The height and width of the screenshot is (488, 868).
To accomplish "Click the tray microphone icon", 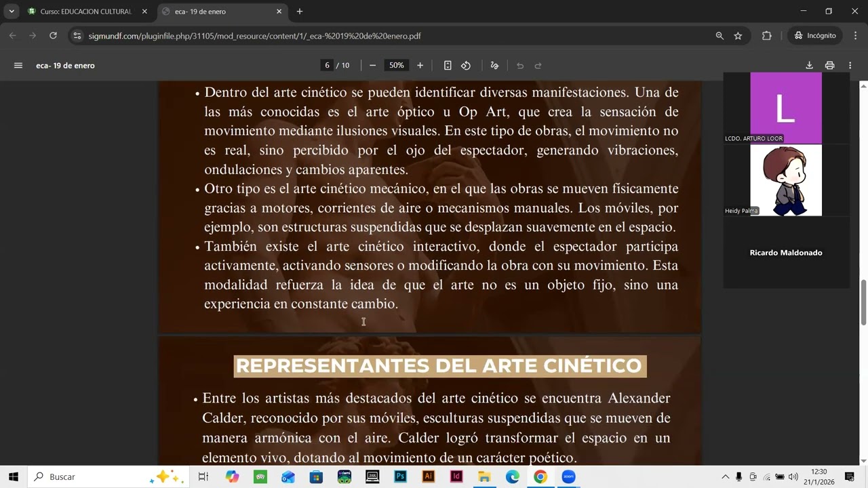I will point(738,476).
